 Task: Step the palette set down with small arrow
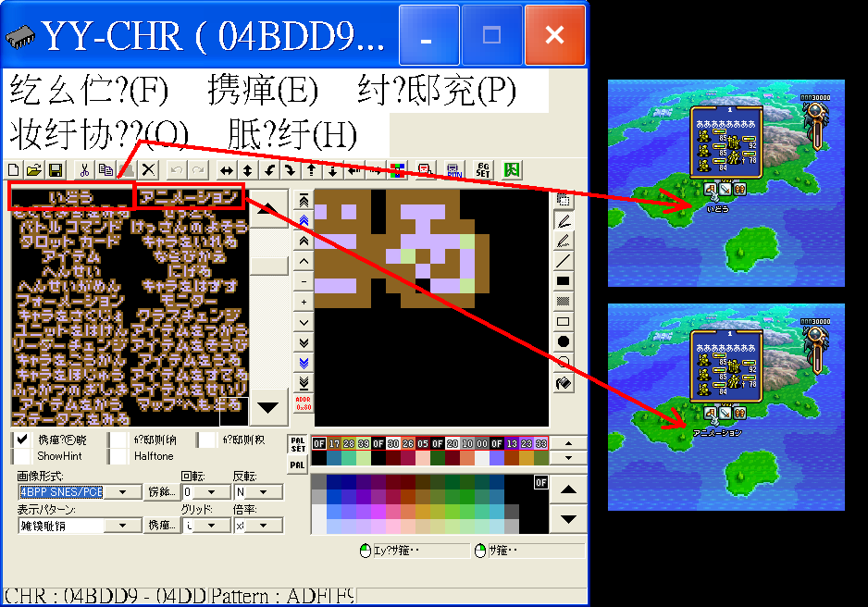point(568,458)
